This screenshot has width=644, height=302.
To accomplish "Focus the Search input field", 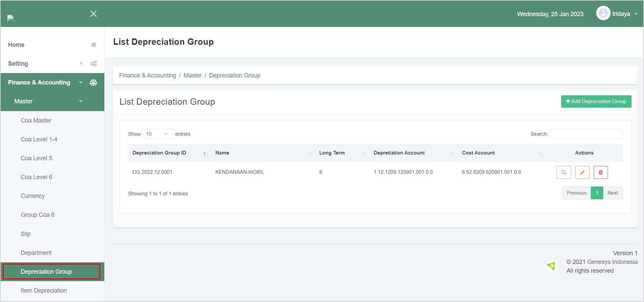I will pos(586,134).
